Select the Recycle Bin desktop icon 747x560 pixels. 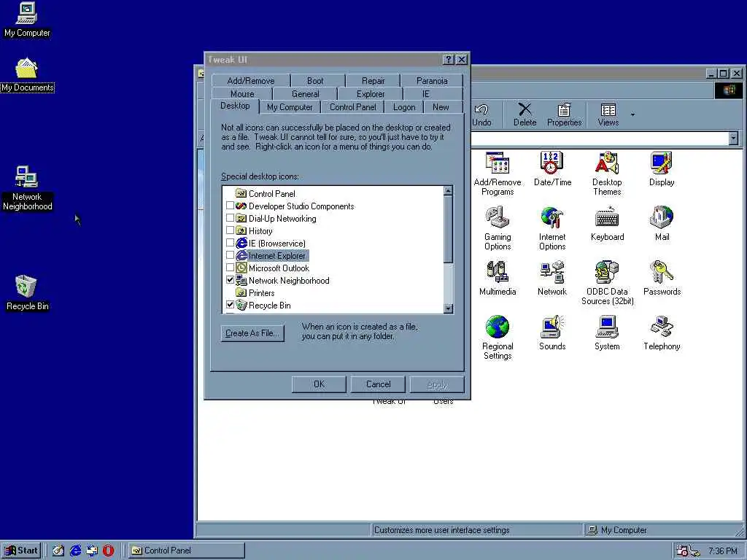pos(27,293)
